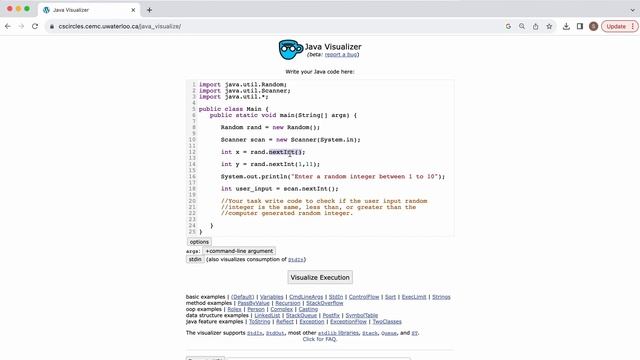Load the Postfix example
The image size is (640, 360).
pyautogui.click(x=331, y=316)
